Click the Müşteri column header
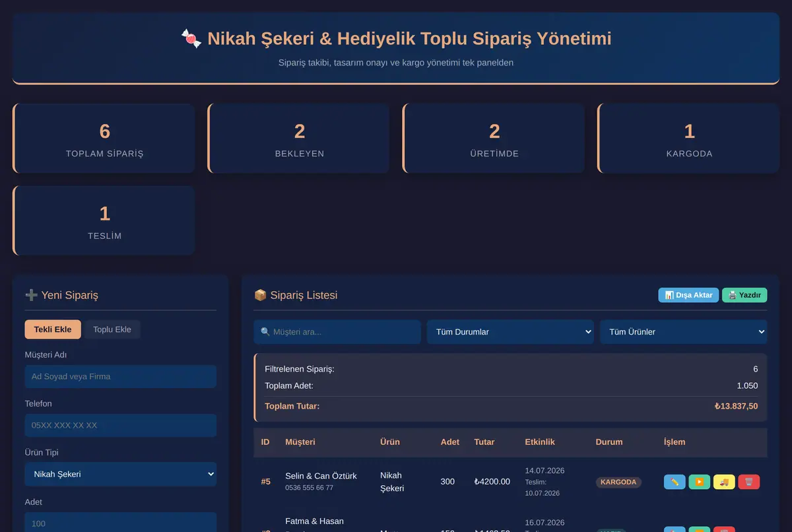Viewport: 792px width, 532px height. (x=300, y=442)
